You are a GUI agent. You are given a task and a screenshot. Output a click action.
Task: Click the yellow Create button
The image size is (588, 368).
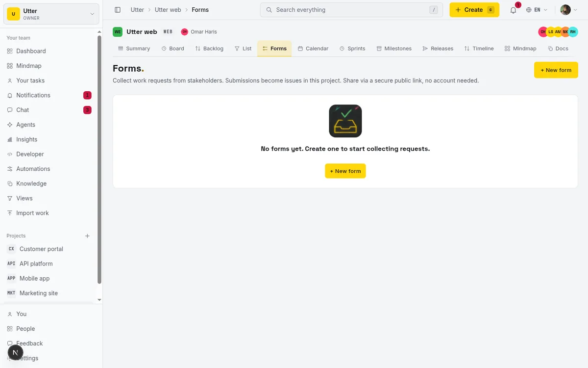474,10
